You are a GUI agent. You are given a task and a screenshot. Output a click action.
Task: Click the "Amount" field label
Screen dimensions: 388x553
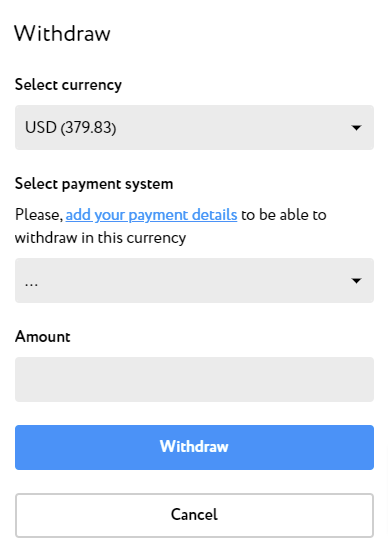point(43,337)
